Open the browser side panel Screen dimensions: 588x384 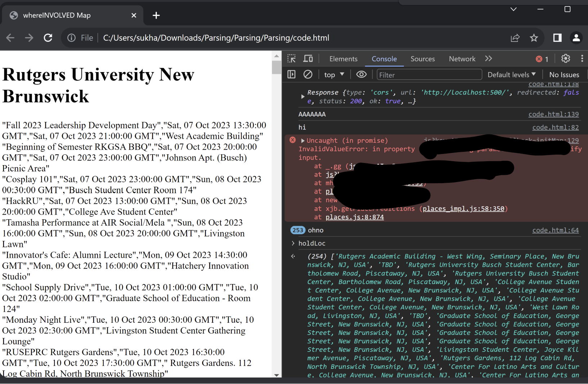pyautogui.click(x=557, y=38)
